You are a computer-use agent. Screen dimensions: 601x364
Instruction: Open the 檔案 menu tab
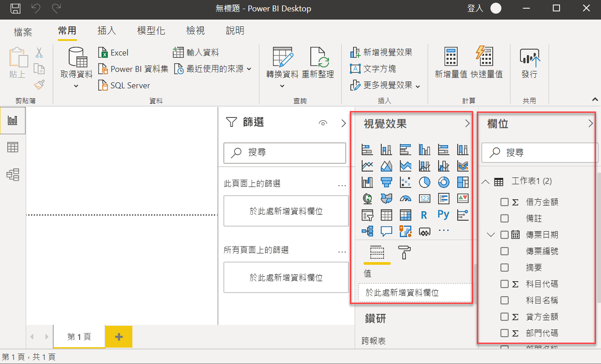23,31
